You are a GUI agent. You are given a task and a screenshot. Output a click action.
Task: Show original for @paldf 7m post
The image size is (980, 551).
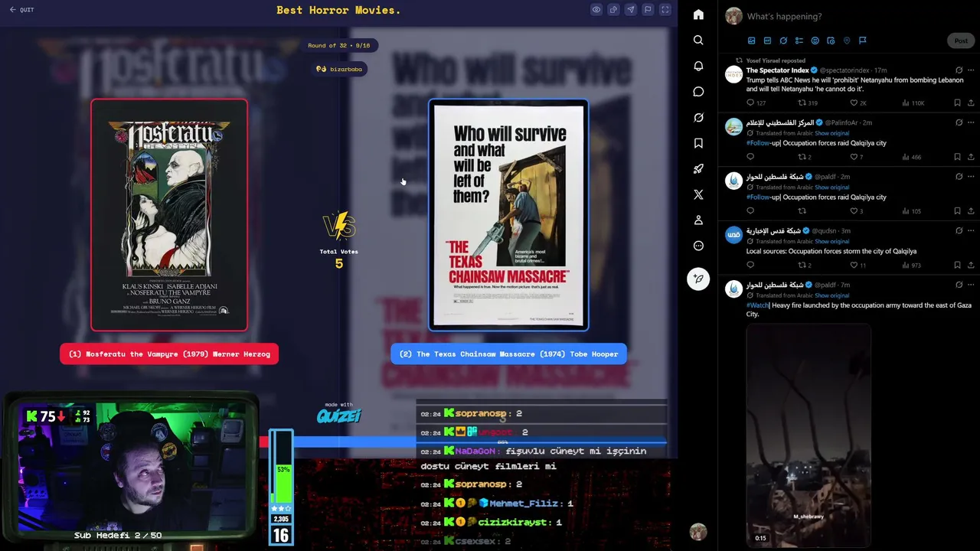pyautogui.click(x=831, y=295)
